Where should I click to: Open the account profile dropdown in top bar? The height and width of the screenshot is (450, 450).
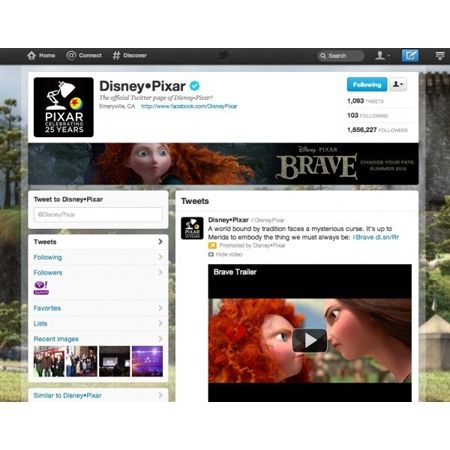tap(382, 56)
